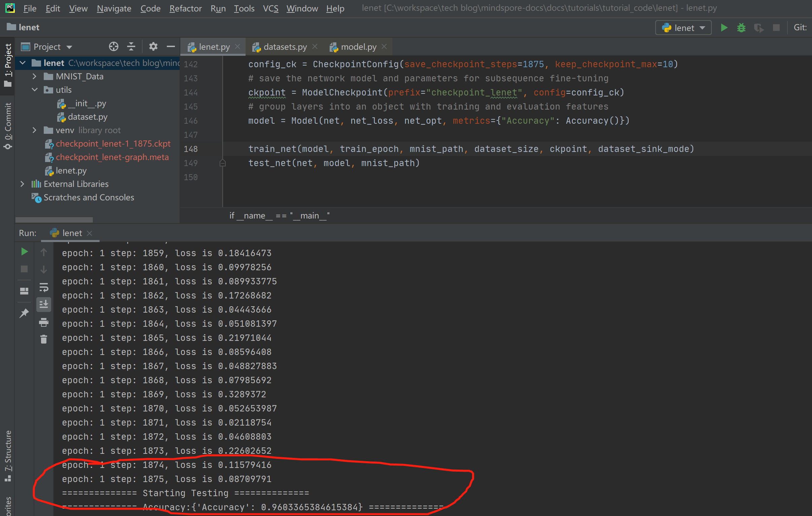812x516 pixels.
Task: Close the model.py editor tab
Action: [x=384, y=47]
